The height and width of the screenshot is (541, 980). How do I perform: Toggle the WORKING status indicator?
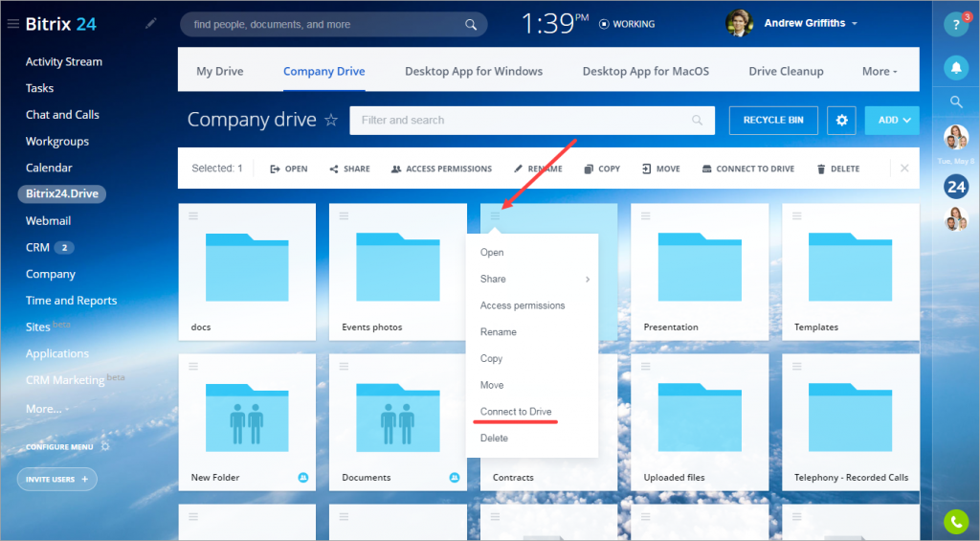point(627,24)
